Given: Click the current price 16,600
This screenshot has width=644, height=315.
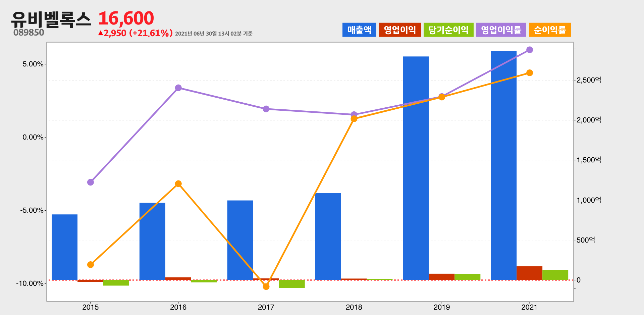Looking at the screenshot, I should pyautogui.click(x=126, y=18).
